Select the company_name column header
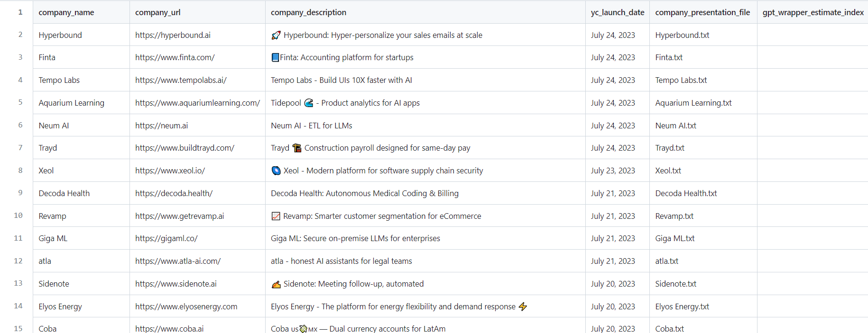Viewport: 868px width, 333px height. click(x=66, y=12)
